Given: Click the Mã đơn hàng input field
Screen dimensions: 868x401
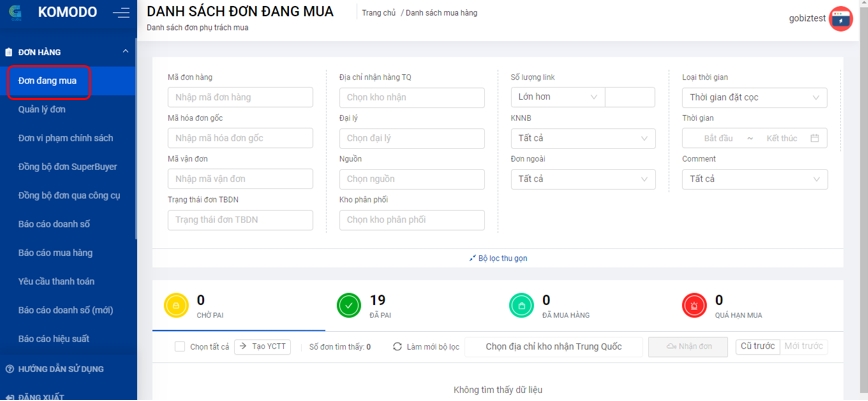Looking at the screenshot, I should pyautogui.click(x=240, y=97).
